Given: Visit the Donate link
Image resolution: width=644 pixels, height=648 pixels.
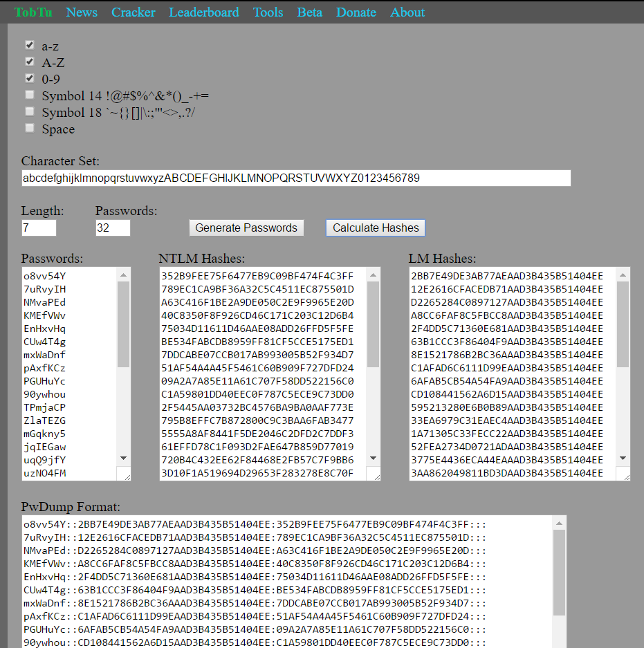Looking at the screenshot, I should pos(356,12).
